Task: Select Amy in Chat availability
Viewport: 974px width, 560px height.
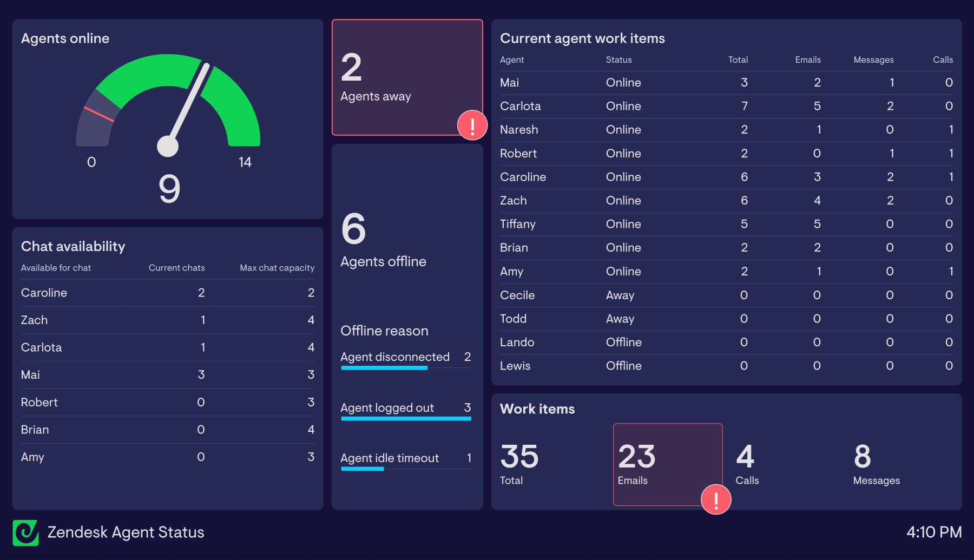Action: pyautogui.click(x=168, y=457)
